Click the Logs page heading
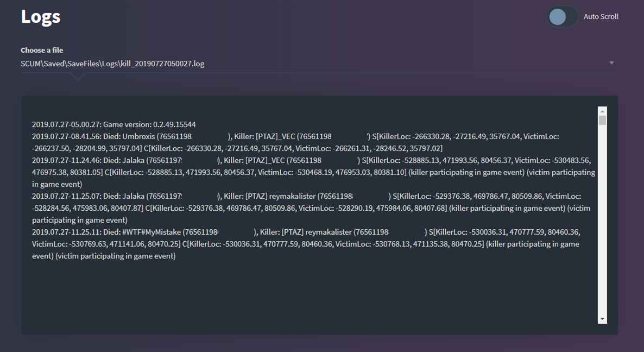Viewport: 644px width, 352px height. click(x=40, y=17)
